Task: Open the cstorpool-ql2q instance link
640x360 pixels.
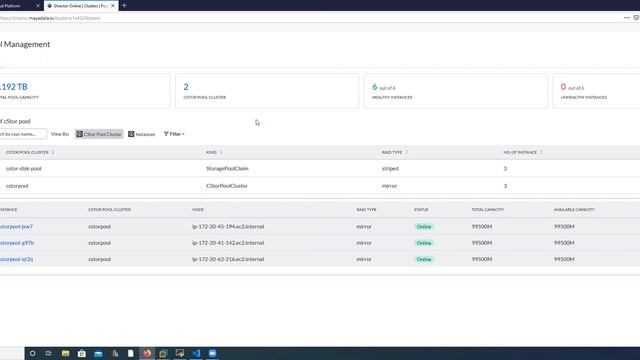Action: [16, 259]
